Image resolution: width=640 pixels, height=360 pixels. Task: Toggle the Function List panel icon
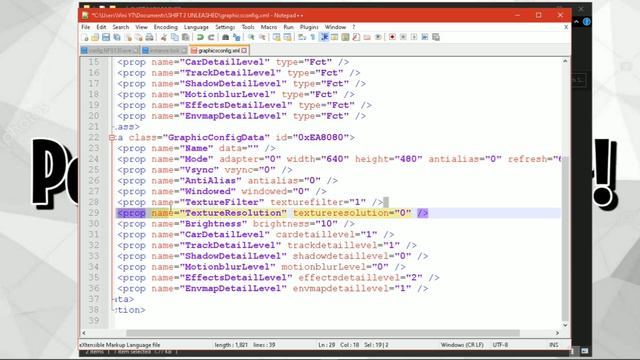(356, 37)
